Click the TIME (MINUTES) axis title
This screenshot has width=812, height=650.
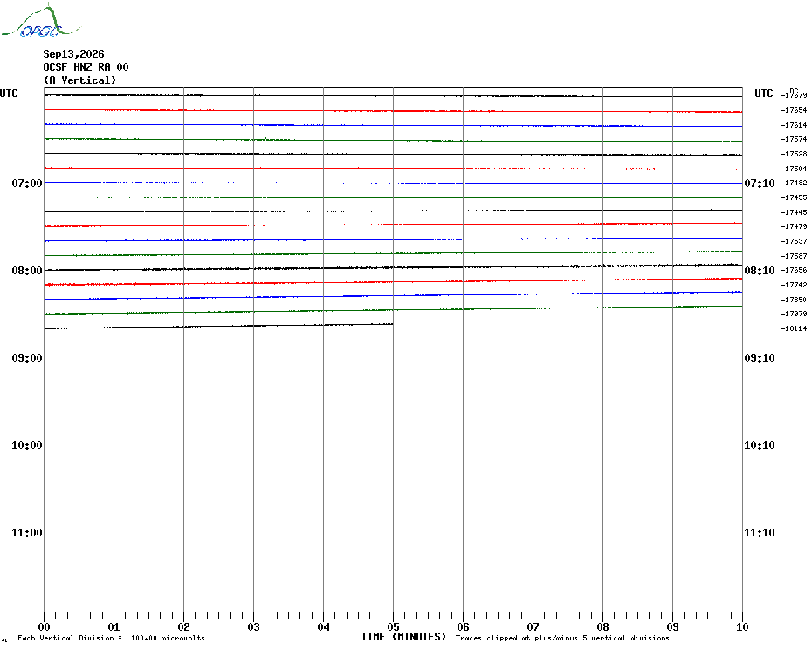point(403,637)
